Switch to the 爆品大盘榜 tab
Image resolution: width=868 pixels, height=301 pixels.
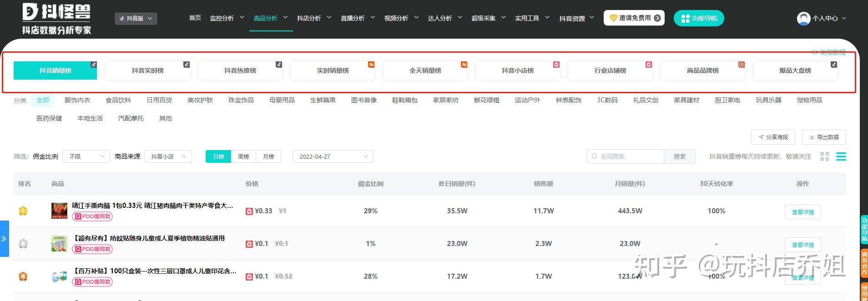[795, 70]
